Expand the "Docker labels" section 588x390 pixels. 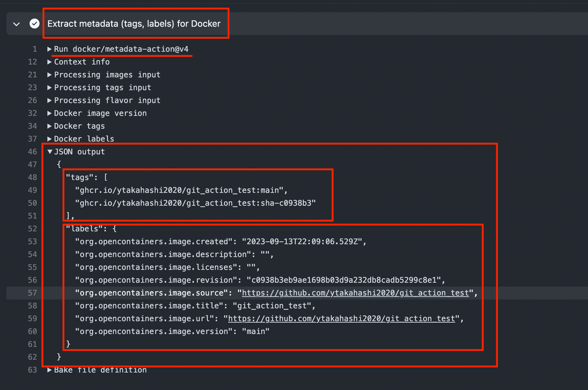[50, 139]
